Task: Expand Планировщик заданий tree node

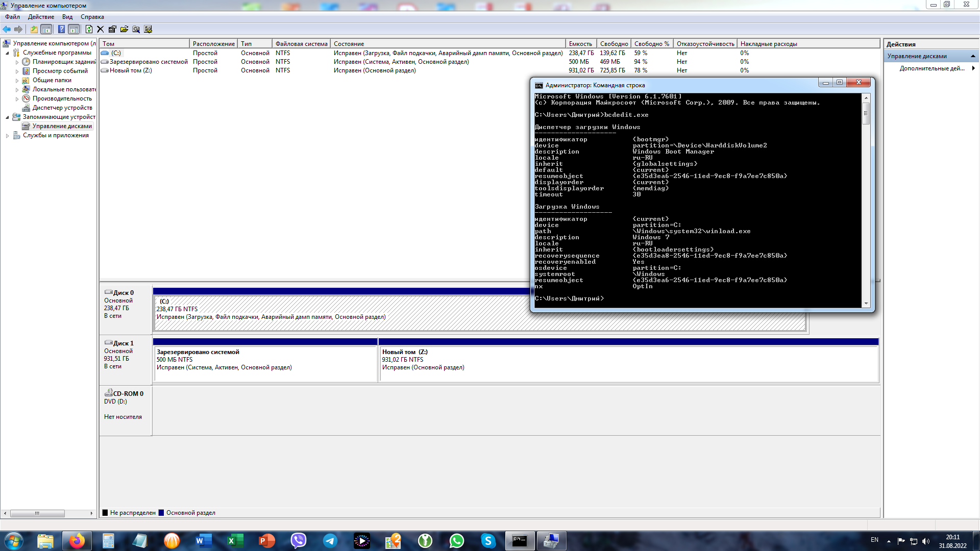Action: click(17, 62)
